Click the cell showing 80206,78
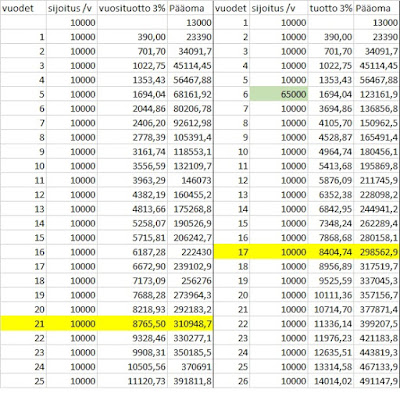The height and width of the screenshot is (393, 400). pos(190,109)
